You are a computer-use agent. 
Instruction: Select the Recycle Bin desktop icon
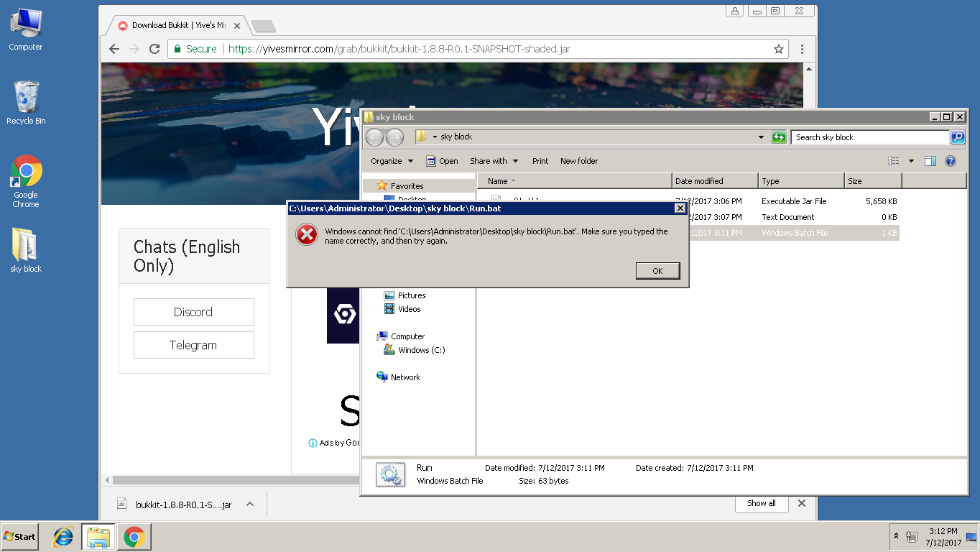coord(26,103)
